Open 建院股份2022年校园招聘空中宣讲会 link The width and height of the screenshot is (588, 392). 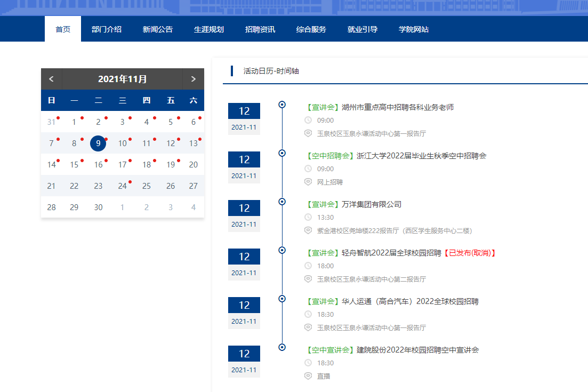[418, 350]
